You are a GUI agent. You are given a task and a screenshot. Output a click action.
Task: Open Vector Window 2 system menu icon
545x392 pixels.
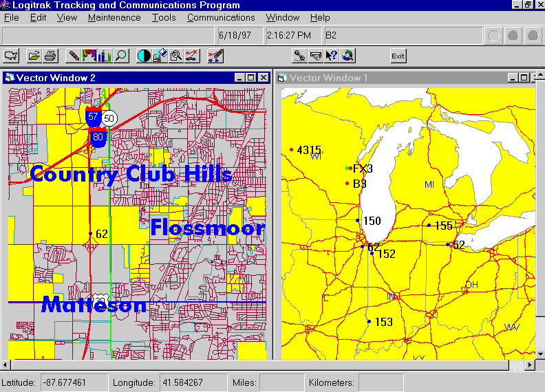click(x=10, y=78)
